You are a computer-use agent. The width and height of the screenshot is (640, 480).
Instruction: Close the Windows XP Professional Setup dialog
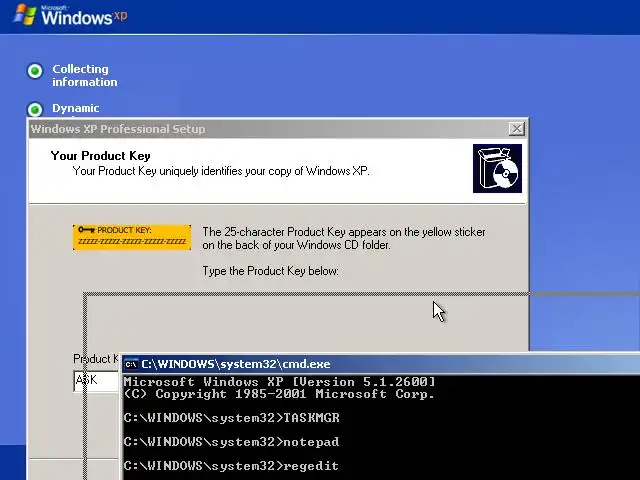coord(517,129)
